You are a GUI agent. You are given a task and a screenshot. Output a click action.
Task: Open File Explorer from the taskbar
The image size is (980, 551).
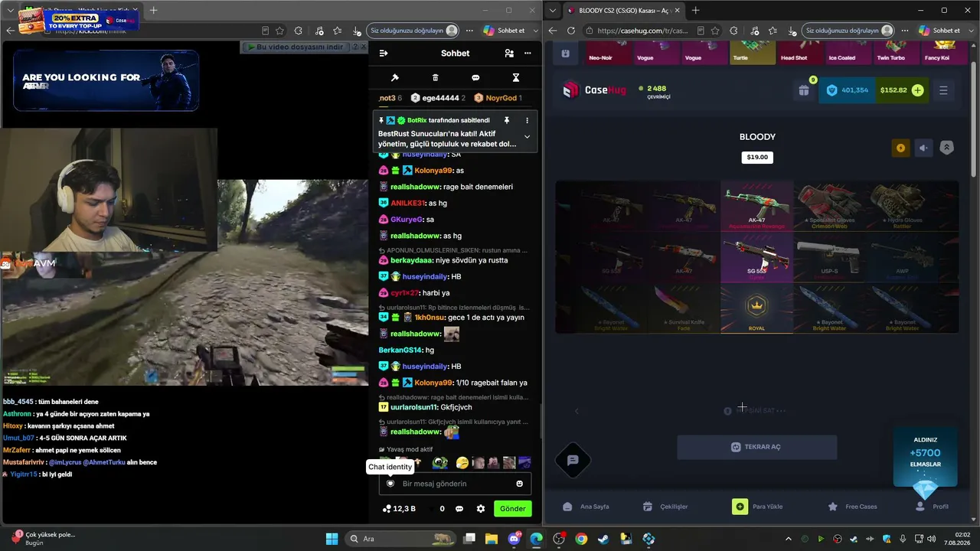click(491, 539)
